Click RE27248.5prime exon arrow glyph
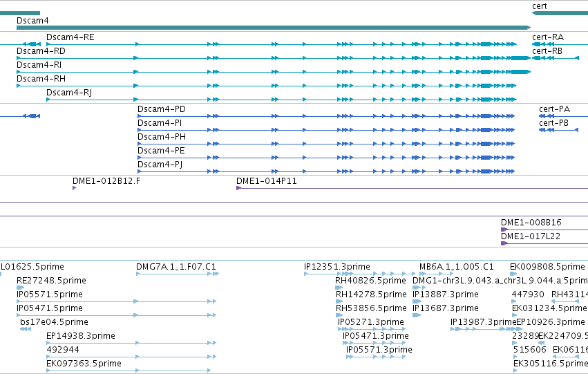 click(20, 288)
